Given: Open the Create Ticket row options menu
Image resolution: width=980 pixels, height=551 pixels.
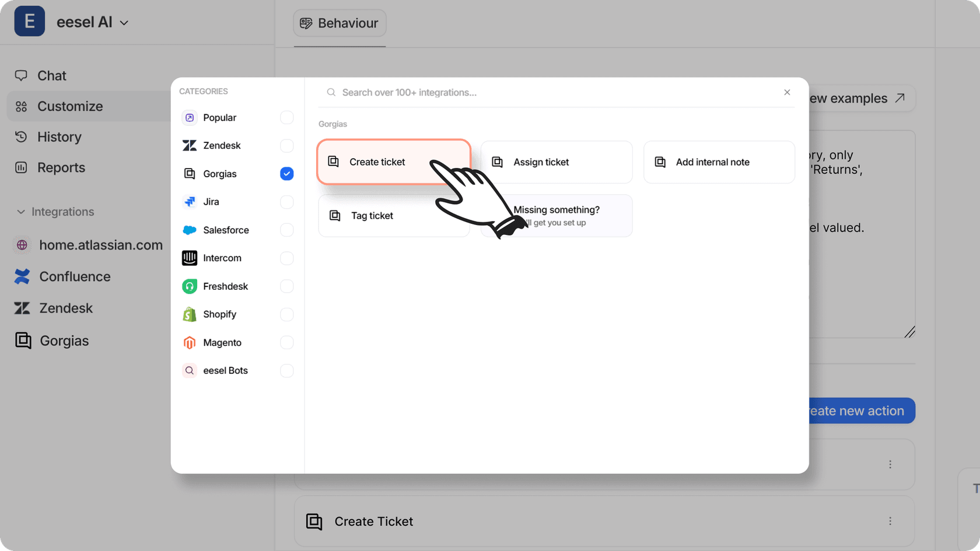Looking at the screenshot, I should click(890, 521).
